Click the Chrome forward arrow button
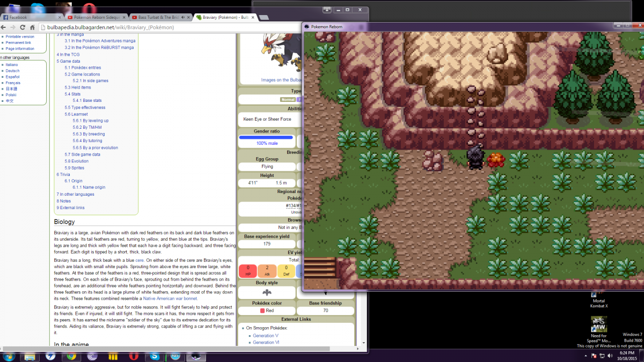The height and width of the screenshot is (362, 644). click(x=14, y=27)
